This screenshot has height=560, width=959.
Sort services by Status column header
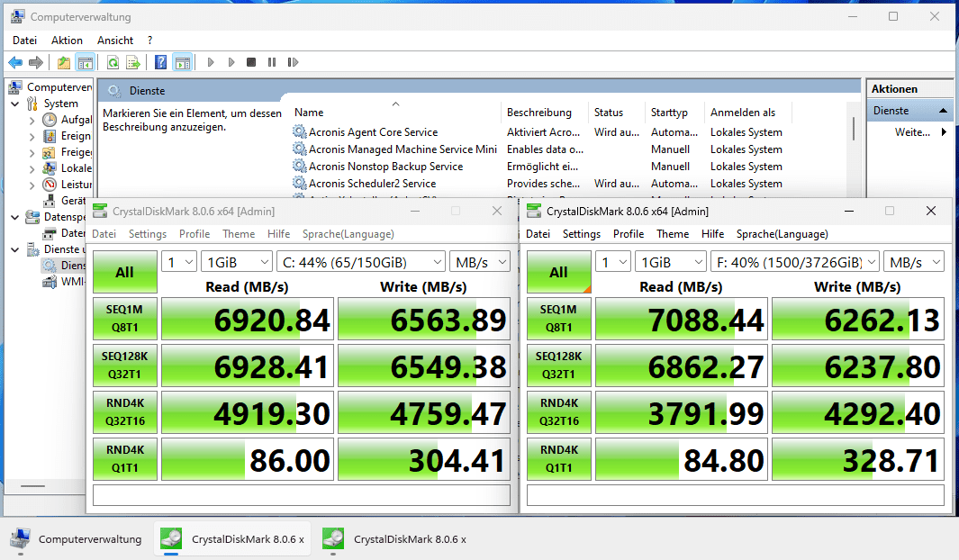click(616, 113)
